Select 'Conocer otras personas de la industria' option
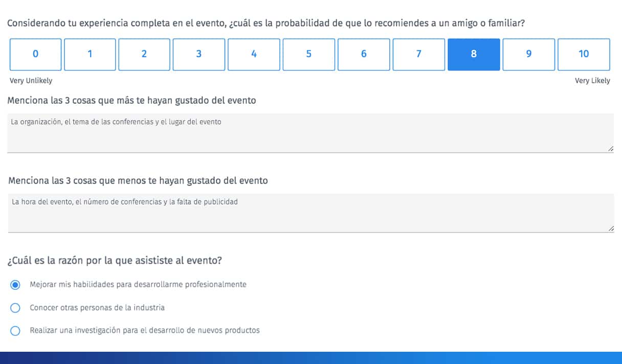The height and width of the screenshot is (364, 622). point(15,308)
